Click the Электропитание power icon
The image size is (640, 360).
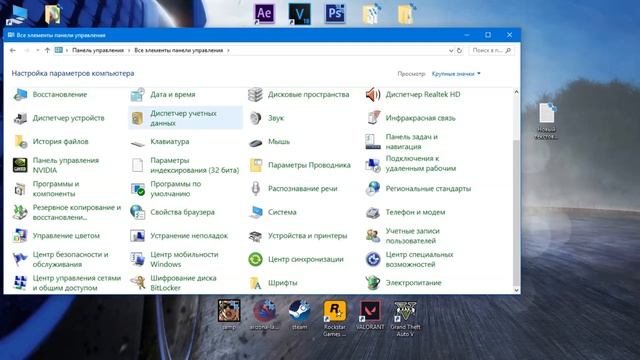tap(373, 283)
